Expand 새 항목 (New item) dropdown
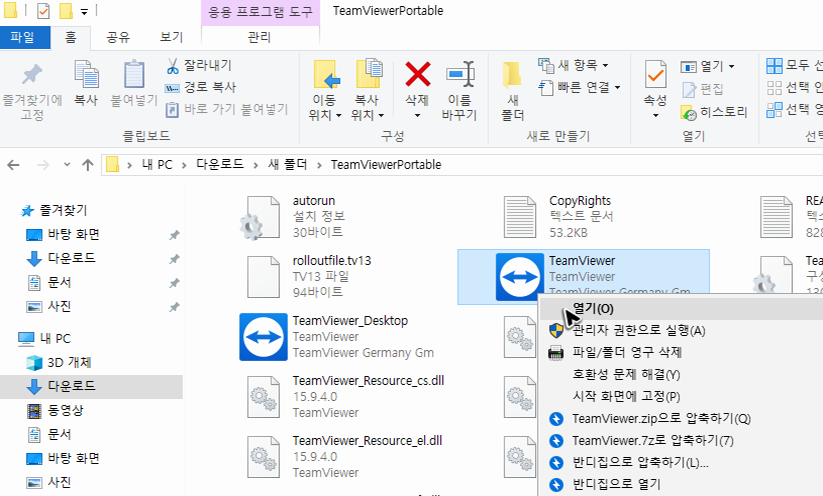The width and height of the screenshot is (823, 496). point(605,66)
